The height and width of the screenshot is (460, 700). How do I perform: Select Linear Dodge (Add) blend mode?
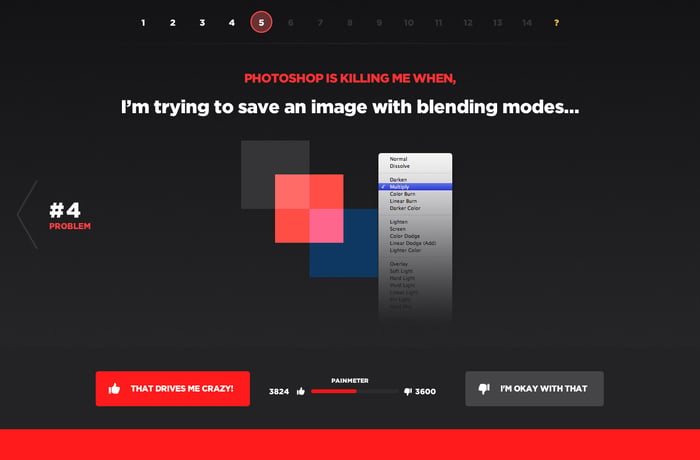point(412,243)
